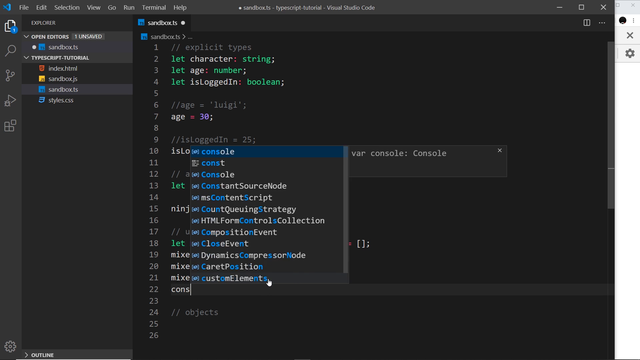Open the Explorer view in activity bar
Screen dimensions: 640x360
tap(10, 26)
